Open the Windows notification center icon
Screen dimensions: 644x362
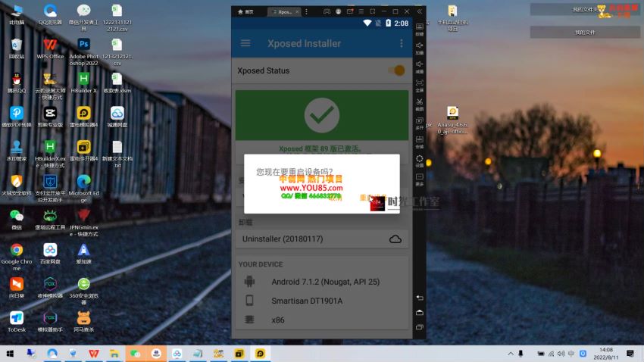click(630, 354)
